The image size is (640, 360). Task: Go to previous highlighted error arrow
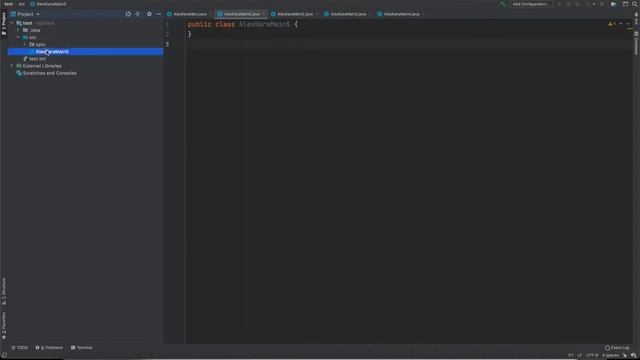(621, 24)
